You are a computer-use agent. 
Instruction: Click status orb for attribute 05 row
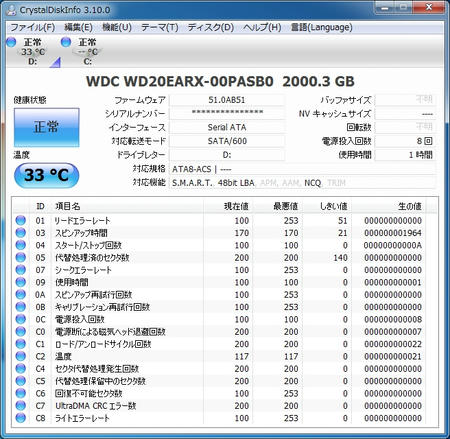21,257
